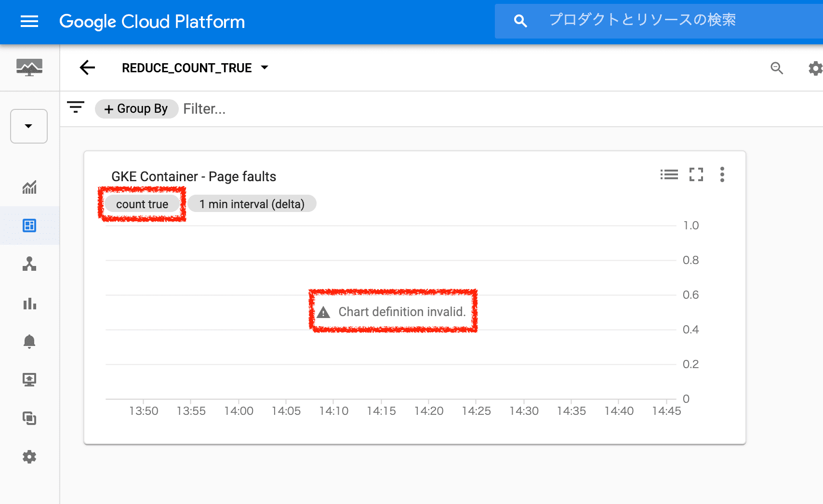Viewport: 823px width, 504px height.
Task: Expand the chart to fullscreen
Action: pyautogui.click(x=696, y=174)
